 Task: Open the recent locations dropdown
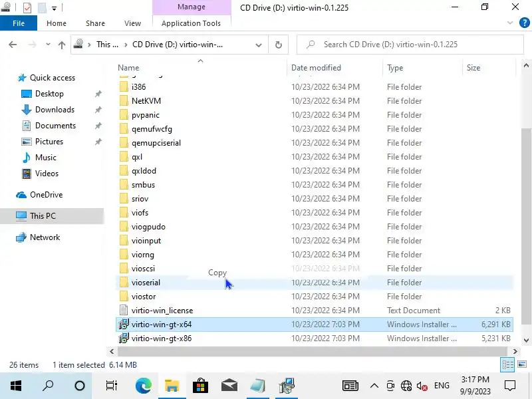point(48,45)
